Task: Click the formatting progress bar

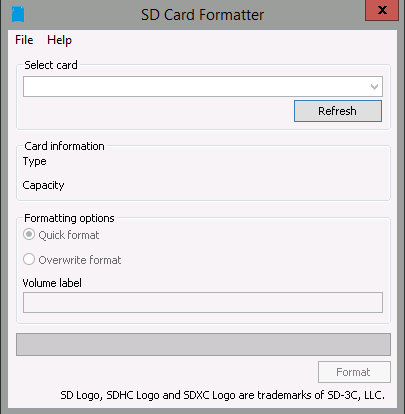Action: pos(203,344)
